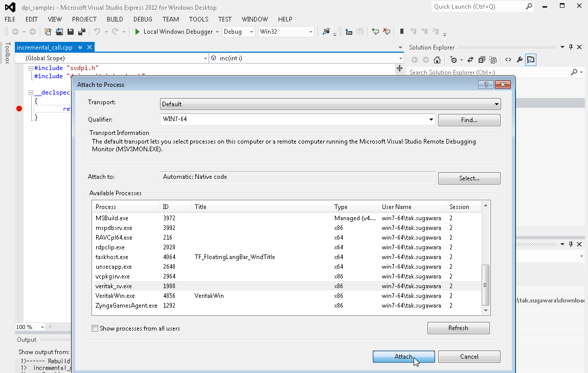The width and height of the screenshot is (588, 373).
Task: Click the Open File toolbar icon
Action: [59, 32]
